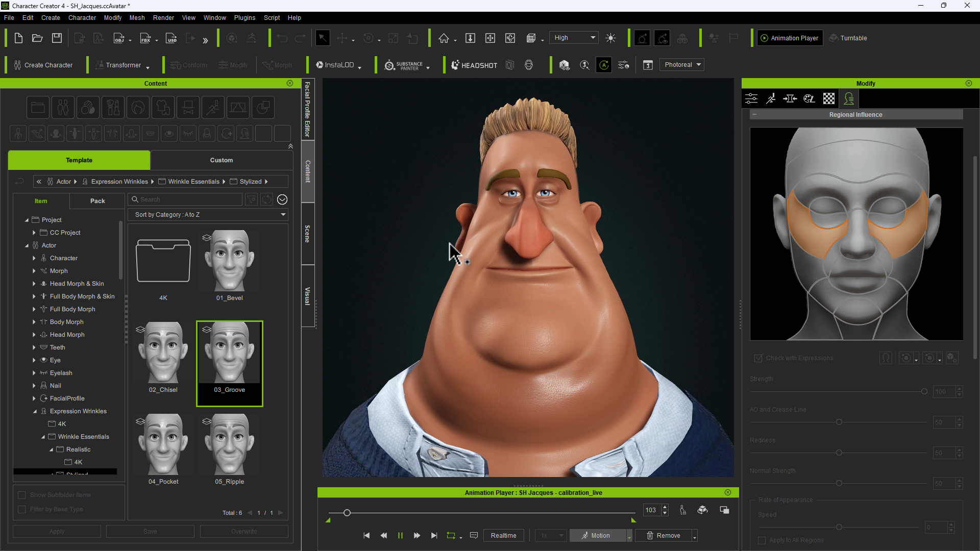Enable Filter by Base Type checkbox
The height and width of the screenshot is (551, 980).
coord(21,509)
